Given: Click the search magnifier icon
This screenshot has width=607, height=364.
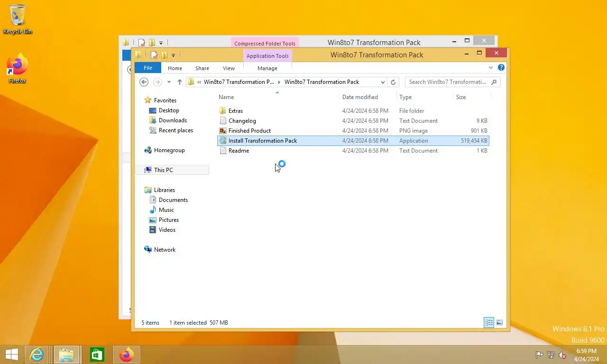Looking at the screenshot, I should (494, 82).
